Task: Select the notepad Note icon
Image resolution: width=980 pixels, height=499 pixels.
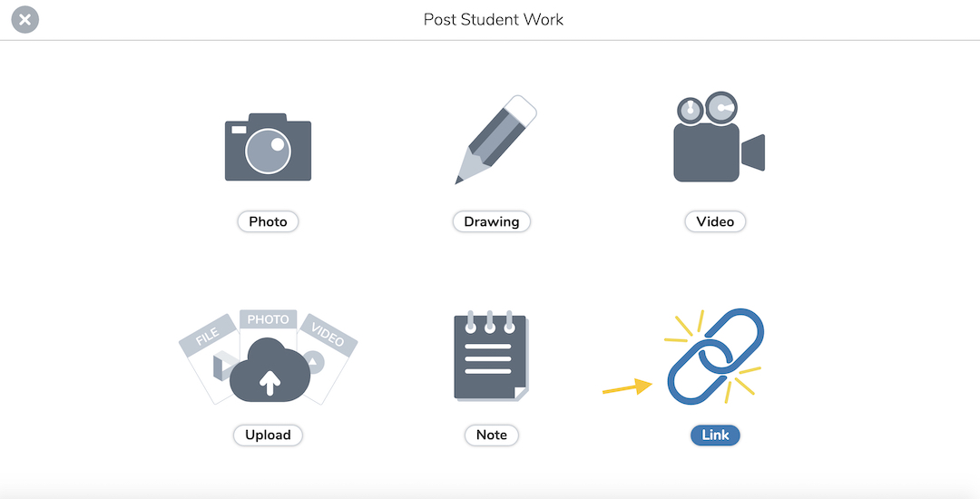Action: [491, 356]
